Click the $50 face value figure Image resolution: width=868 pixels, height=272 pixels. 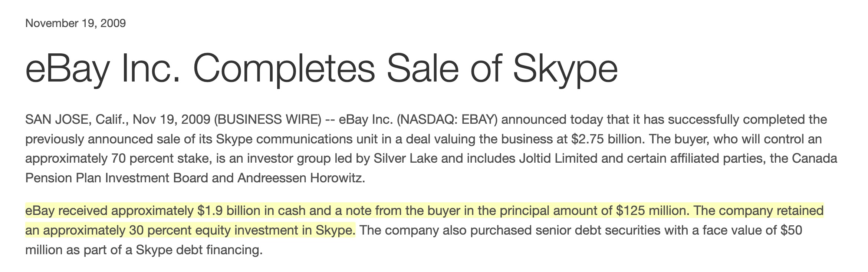(791, 230)
